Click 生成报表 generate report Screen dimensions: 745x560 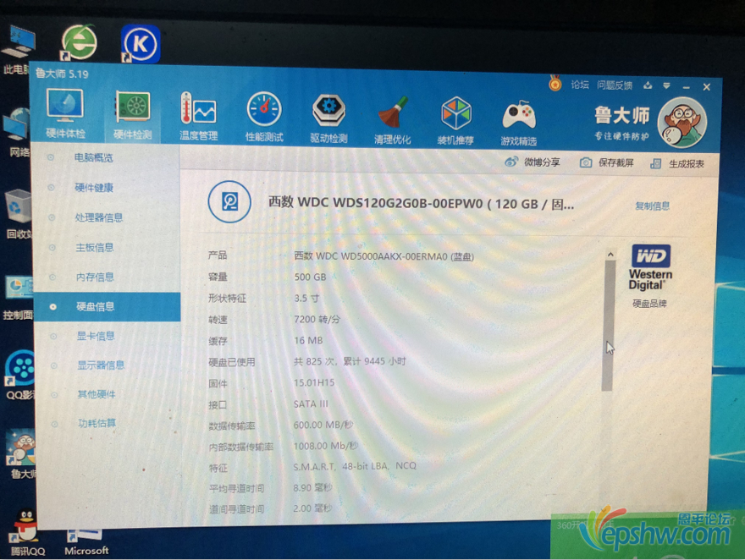click(677, 164)
